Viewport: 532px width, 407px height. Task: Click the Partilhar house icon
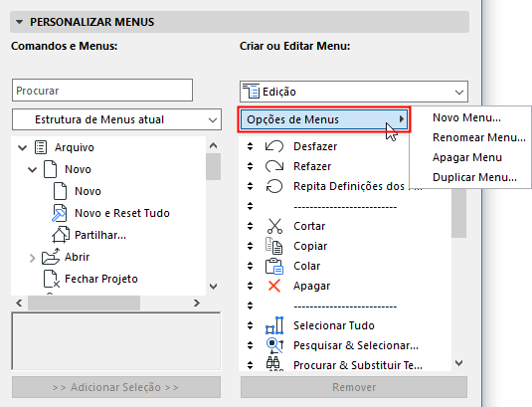tap(61, 235)
